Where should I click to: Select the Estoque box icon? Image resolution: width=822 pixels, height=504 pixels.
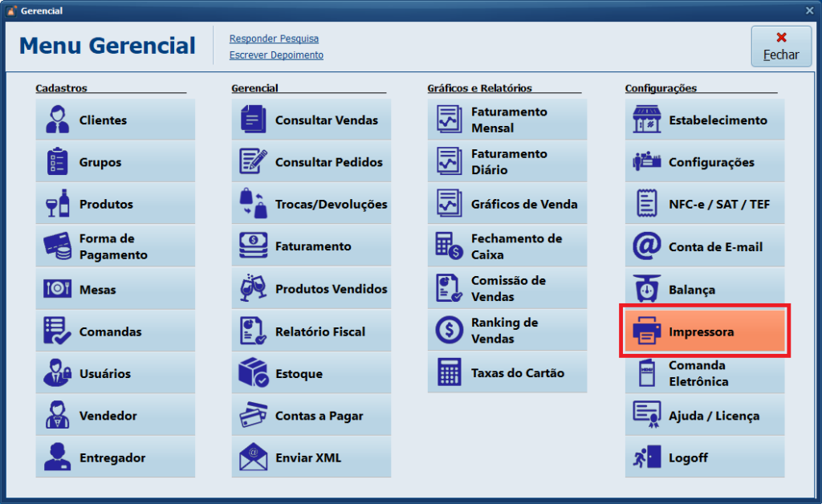254,373
